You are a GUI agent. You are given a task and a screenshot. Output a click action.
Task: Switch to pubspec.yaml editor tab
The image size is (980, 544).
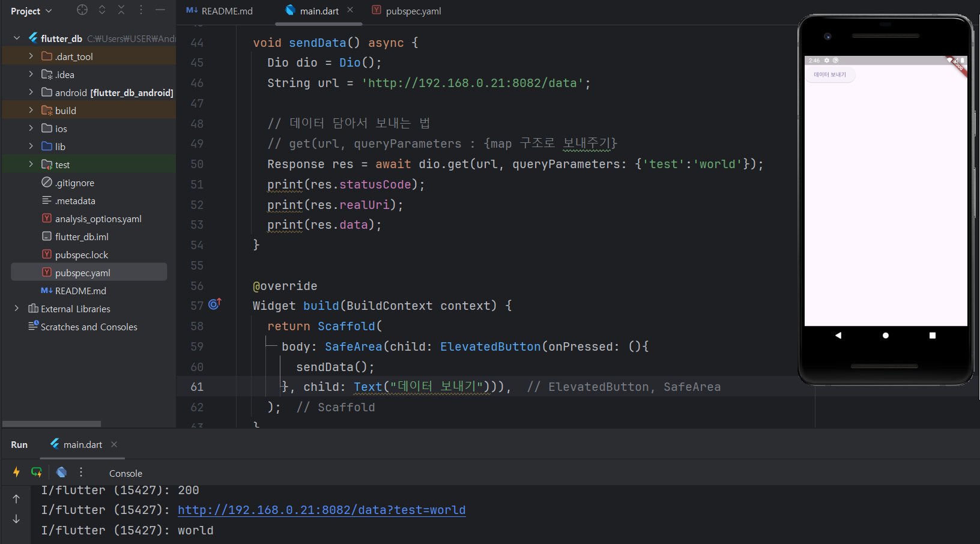(407, 11)
